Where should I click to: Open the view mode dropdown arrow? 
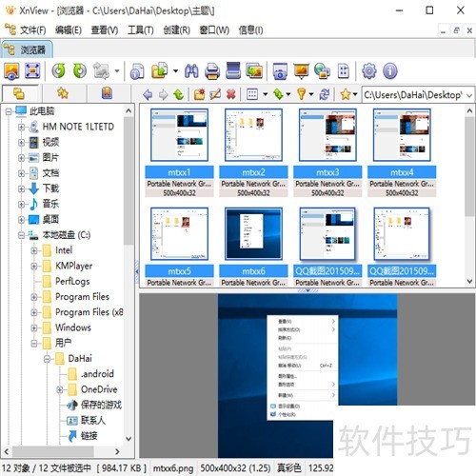click(x=266, y=94)
